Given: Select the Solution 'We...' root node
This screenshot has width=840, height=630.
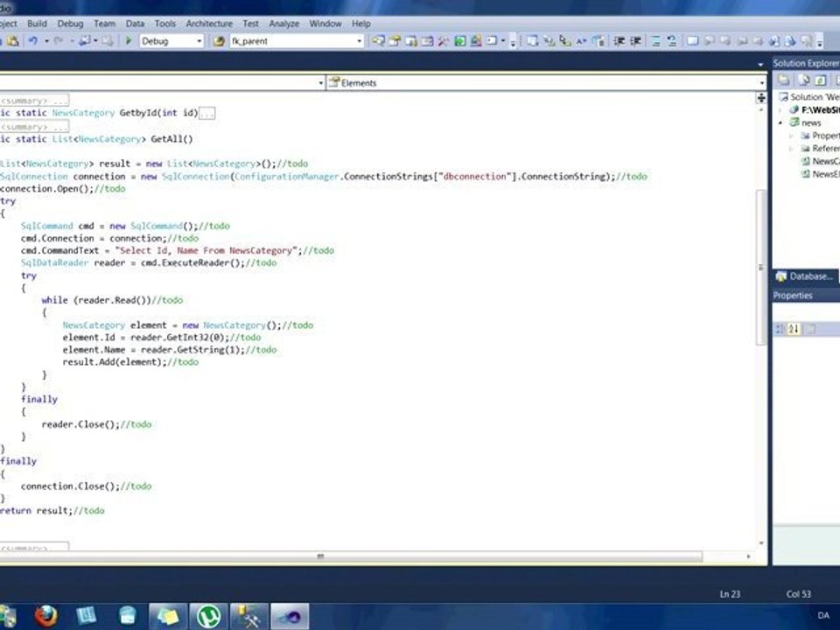Looking at the screenshot, I should pos(809,97).
